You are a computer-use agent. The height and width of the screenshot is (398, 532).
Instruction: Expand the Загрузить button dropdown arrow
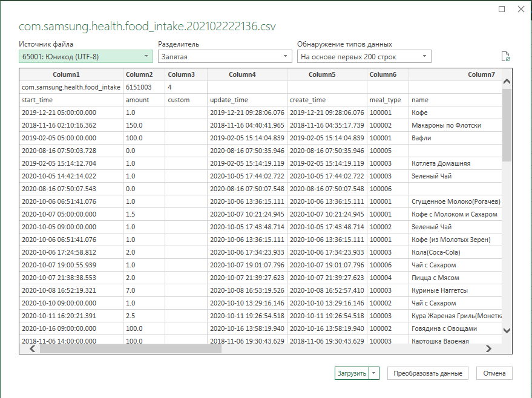[x=374, y=373]
